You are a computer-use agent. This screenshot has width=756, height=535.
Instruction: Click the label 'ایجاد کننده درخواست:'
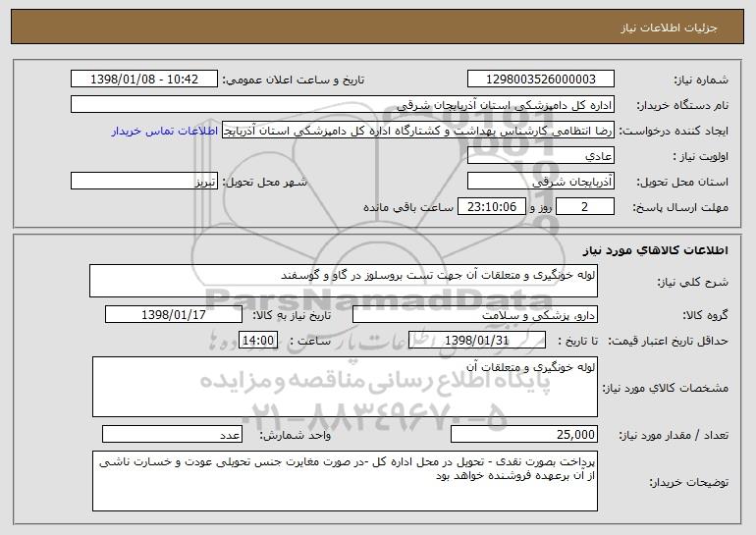point(674,131)
